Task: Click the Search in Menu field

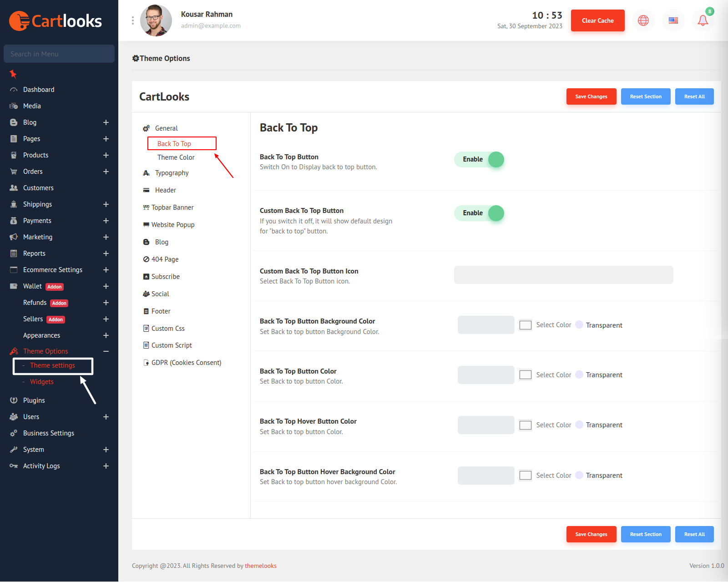Action: [59, 54]
